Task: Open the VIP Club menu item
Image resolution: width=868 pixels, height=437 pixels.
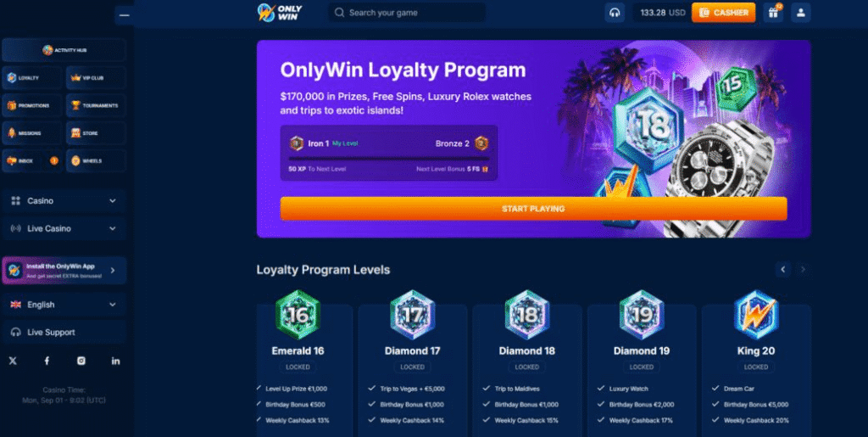Action: pos(96,78)
